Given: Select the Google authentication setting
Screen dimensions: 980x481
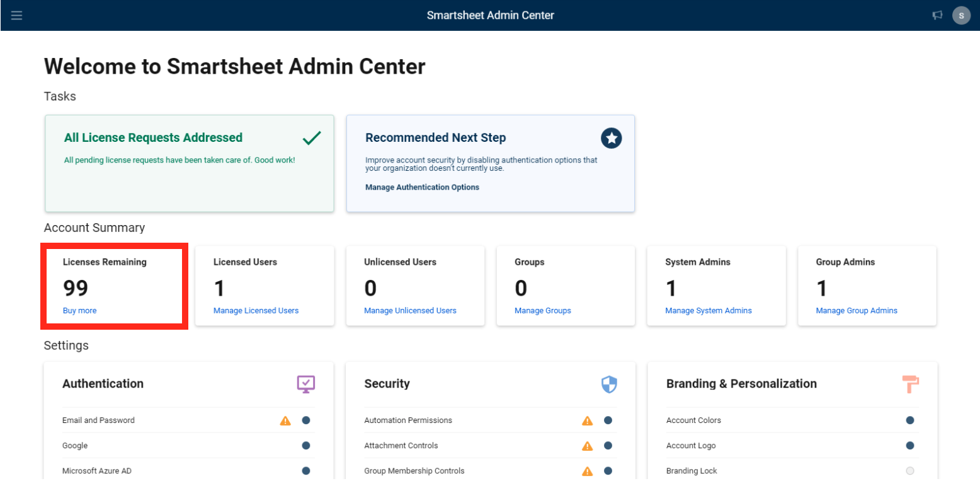Looking at the screenshot, I should pyautogui.click(x=189, y=446).
